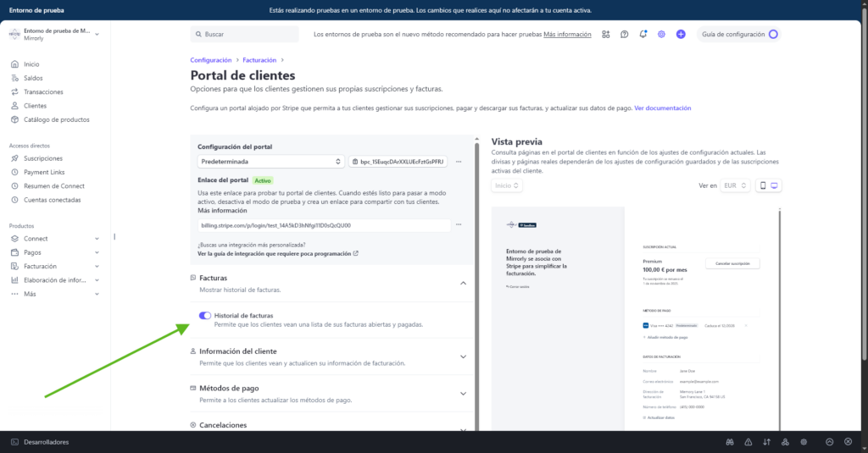868x453 pixels.
Task: Toggle the Historial de facturas switch
Action: click(x=204, y=316)
